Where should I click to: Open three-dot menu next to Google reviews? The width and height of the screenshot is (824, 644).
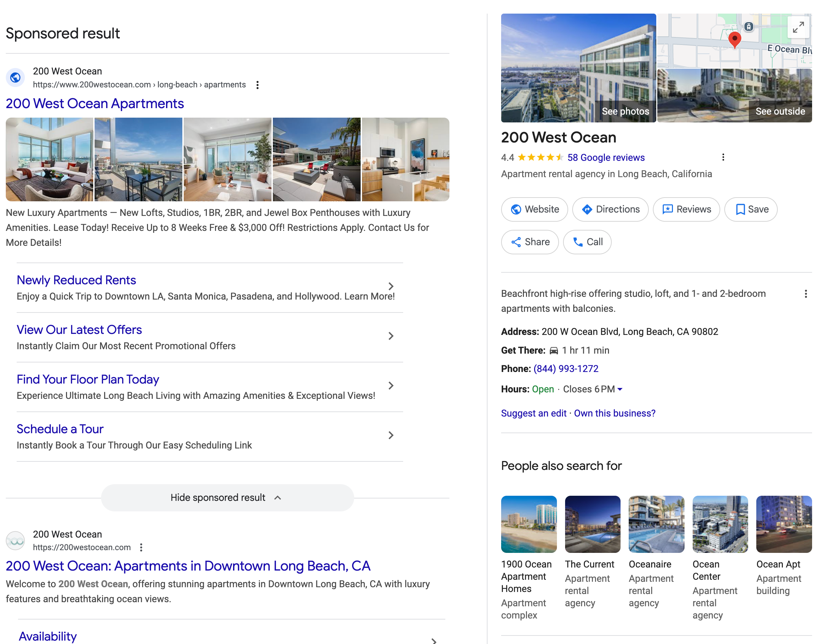[x=723, y=157]
